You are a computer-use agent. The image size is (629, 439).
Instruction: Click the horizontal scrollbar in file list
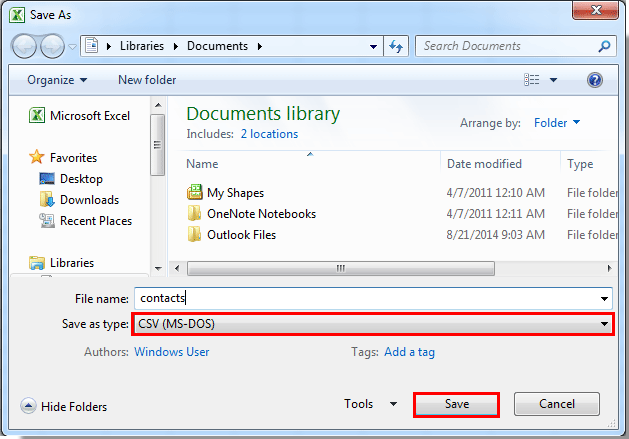[340, 268]
